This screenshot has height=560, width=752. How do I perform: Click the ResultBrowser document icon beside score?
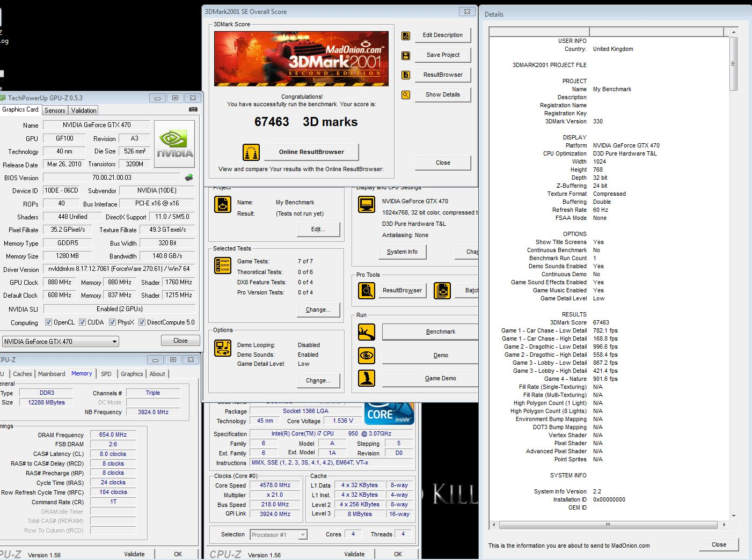coord(406,75)
